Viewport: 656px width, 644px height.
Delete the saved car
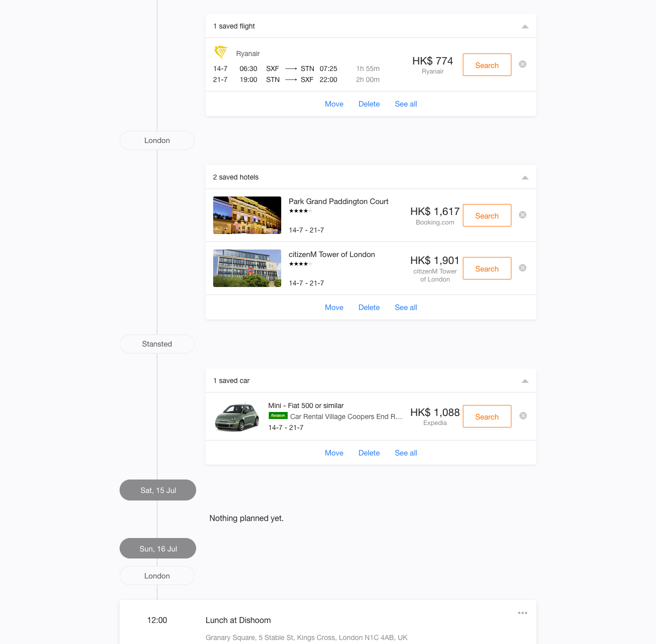(x=369, y=453)
